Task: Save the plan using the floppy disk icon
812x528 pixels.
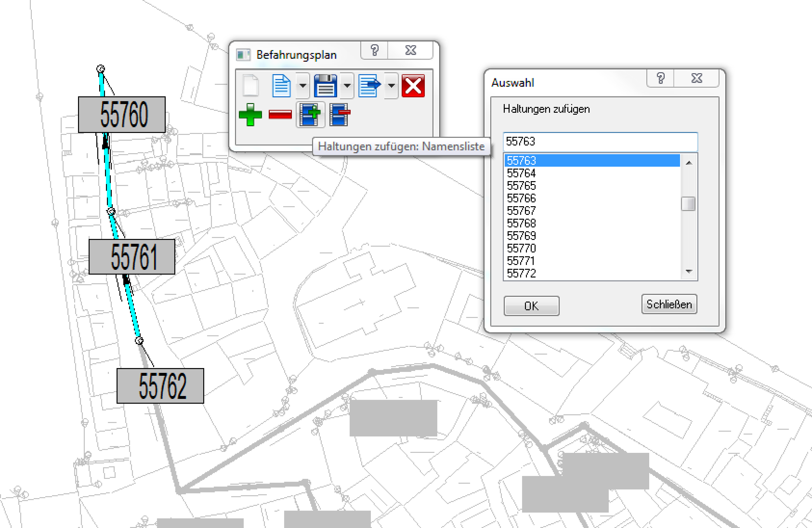Action: (x=325, y=86)
